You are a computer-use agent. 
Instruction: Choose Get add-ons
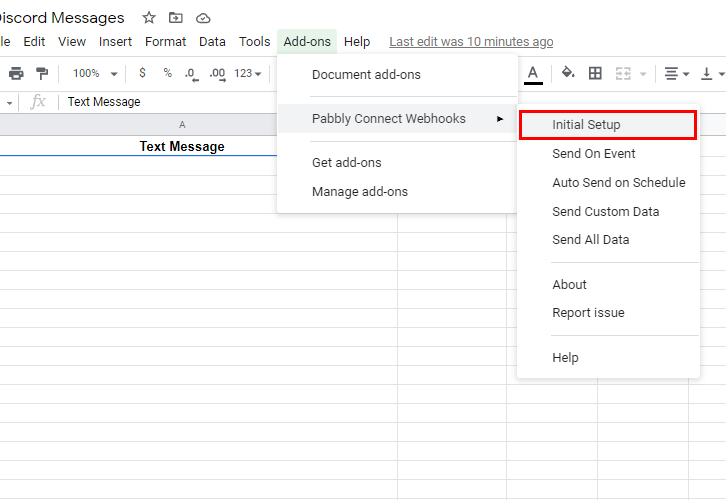(397, 162)
